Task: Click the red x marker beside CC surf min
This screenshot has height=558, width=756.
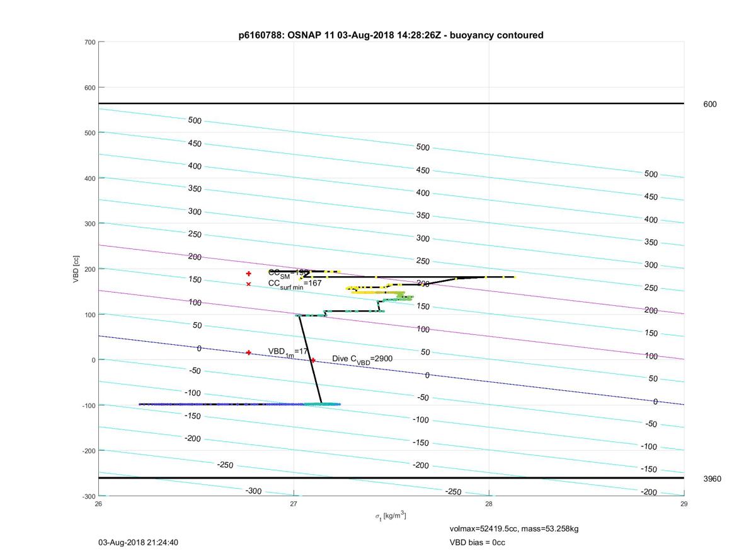Action: coord(249,284)
